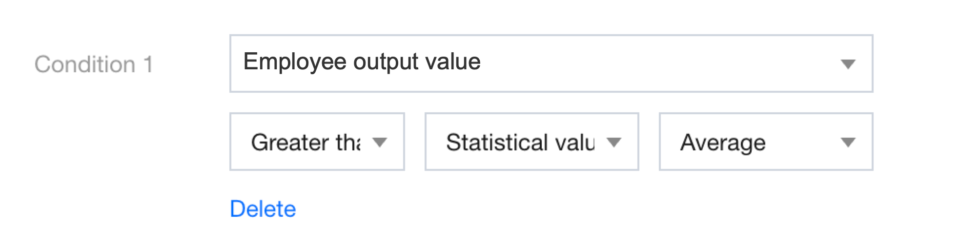The image size is (980, 248).
Task: Click empty space inside the Employee output value box
Action: click(x=659, y=63)
